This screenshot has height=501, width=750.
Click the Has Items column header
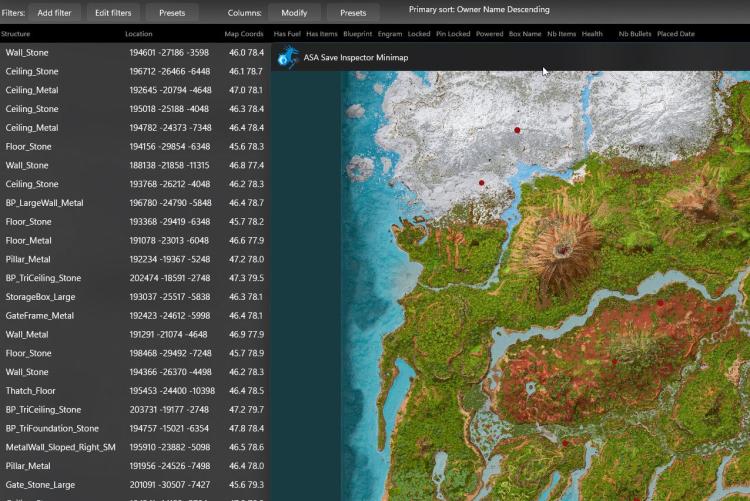pos(321,34)
